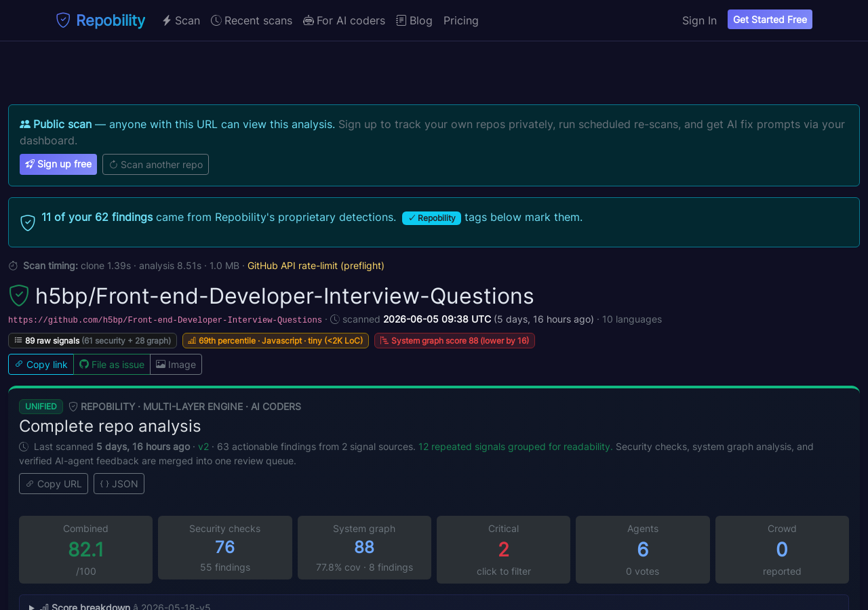Select the Combined 82.1 score card
868x610 pixels.
coord(85,550)
